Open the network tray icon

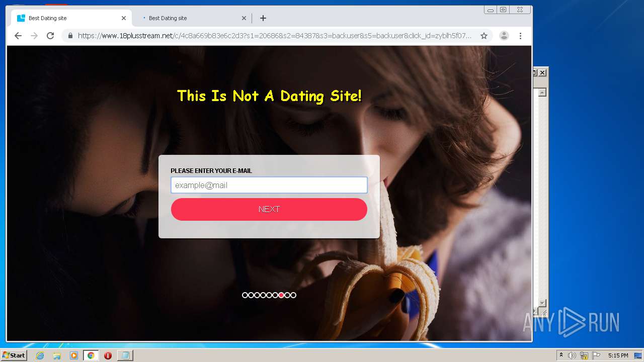(584, 355)
